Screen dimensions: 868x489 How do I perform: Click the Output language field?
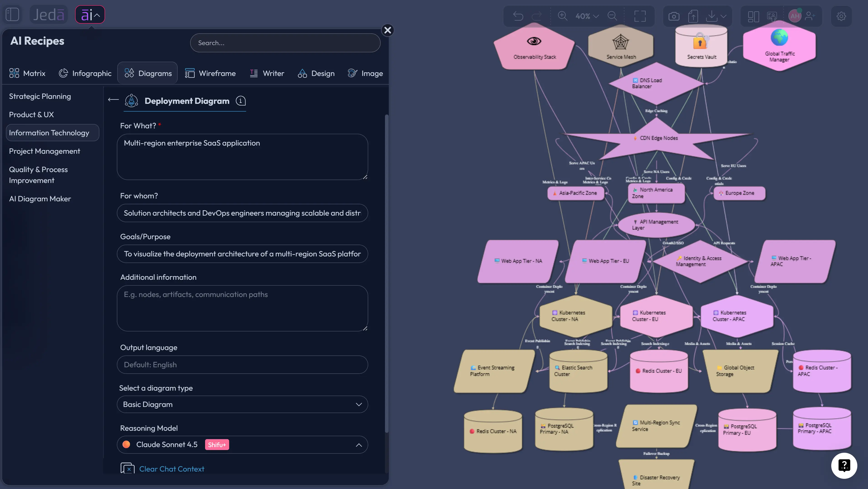click(242, 365)
